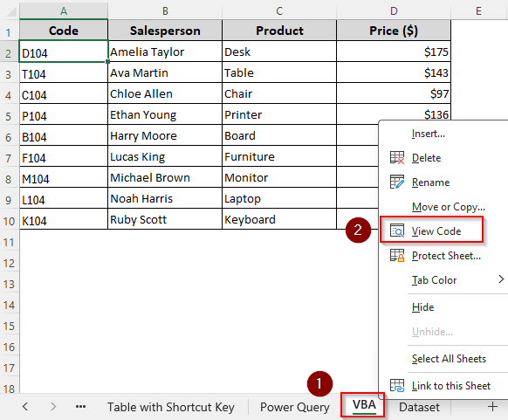Select the Michael Brown cell

tap(165, 177)
